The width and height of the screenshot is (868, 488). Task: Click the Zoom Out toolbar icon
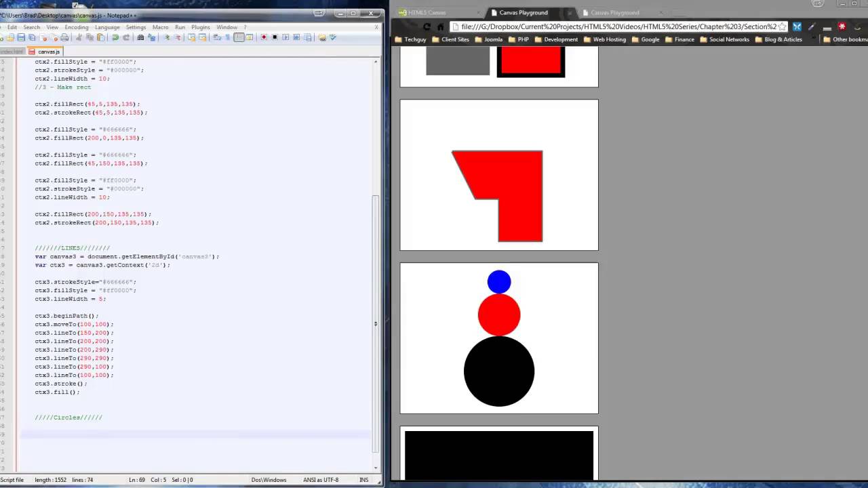(x=178, y=37)
